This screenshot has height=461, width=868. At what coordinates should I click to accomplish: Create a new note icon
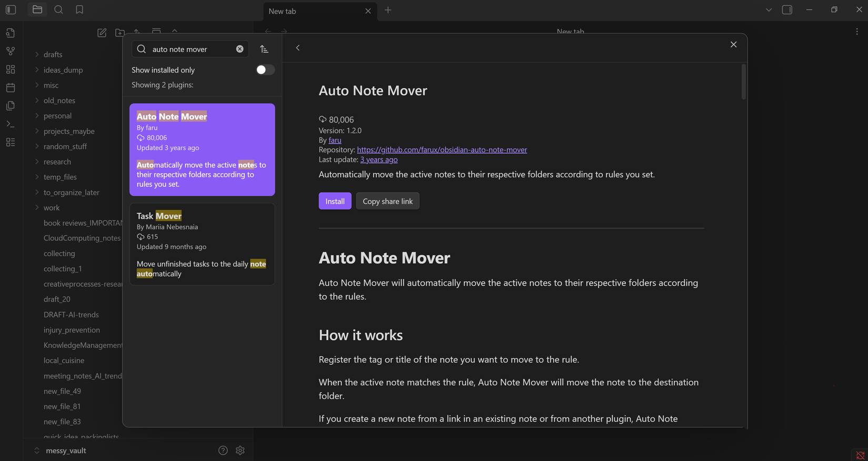[102, 33]
